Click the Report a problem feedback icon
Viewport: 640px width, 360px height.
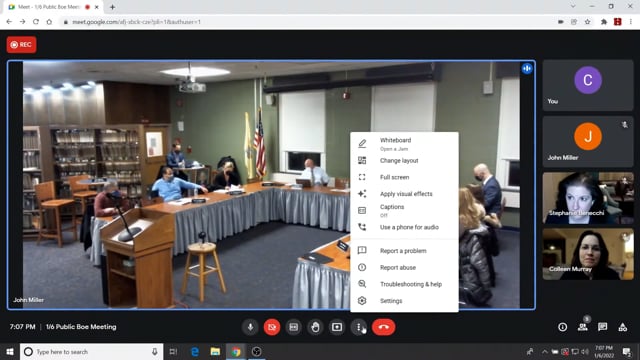362,251
